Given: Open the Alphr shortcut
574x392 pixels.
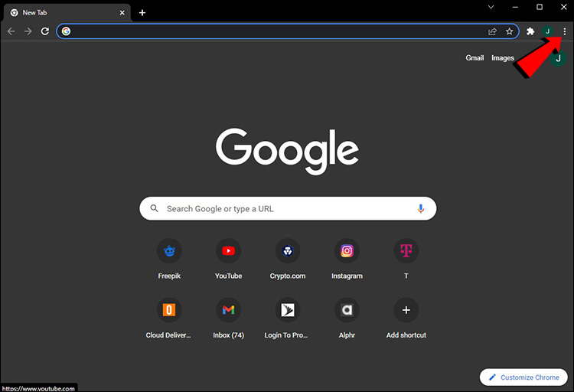Looking at the screenshot, I should [x=347, y=318].
